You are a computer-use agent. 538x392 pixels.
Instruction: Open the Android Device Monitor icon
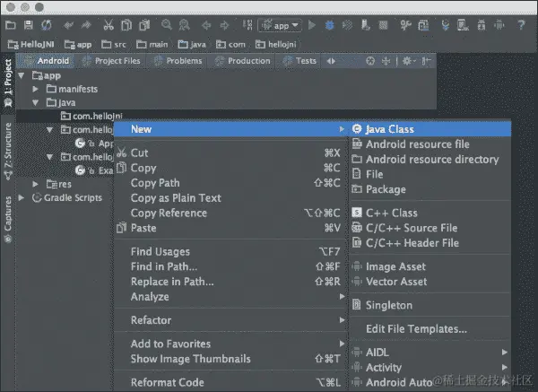click(499, 25)
